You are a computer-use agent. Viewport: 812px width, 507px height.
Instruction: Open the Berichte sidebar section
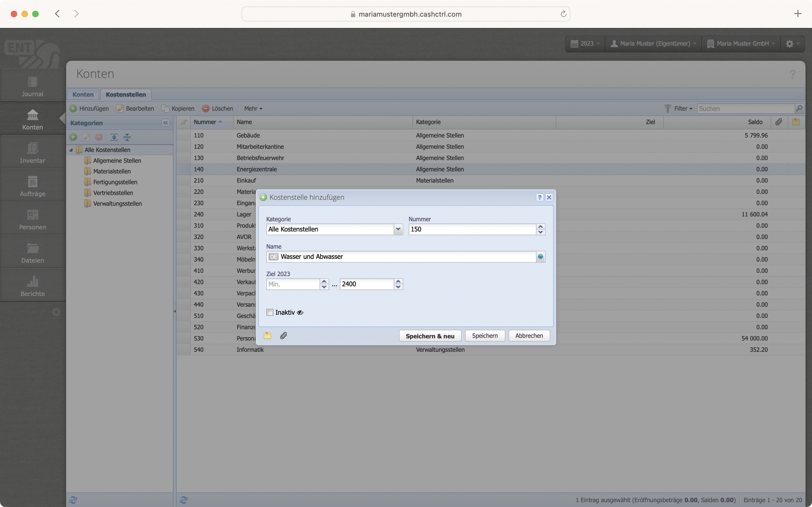point(32,286)
